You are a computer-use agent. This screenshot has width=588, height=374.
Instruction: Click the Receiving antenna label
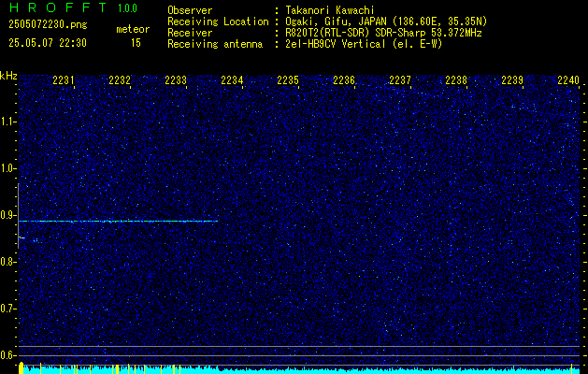point(215,44)
